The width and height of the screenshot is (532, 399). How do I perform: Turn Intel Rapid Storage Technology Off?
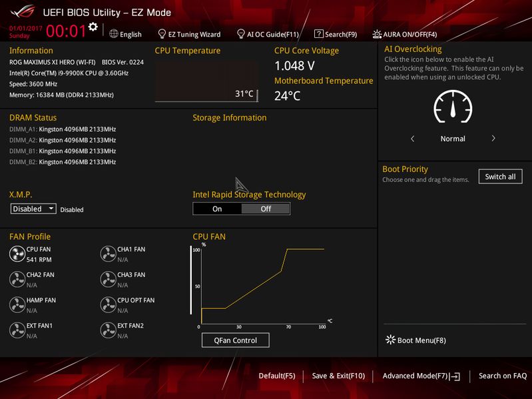pyautogui.click(x=266, y=208)
